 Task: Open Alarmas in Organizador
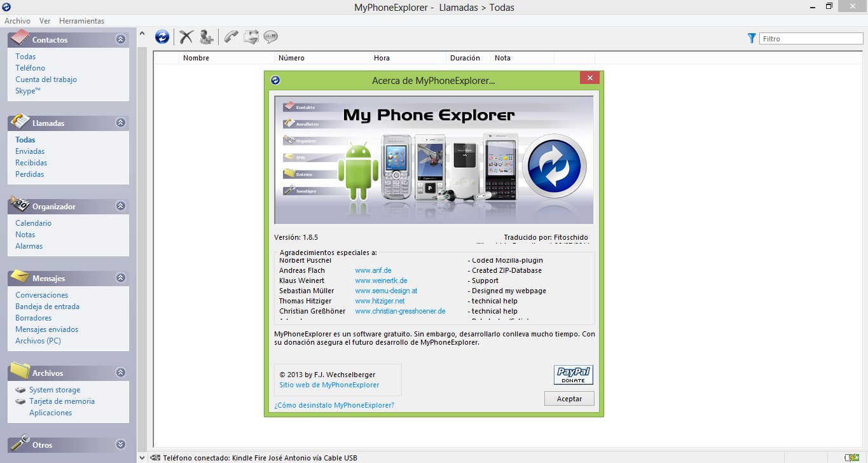tap(29, 246)
